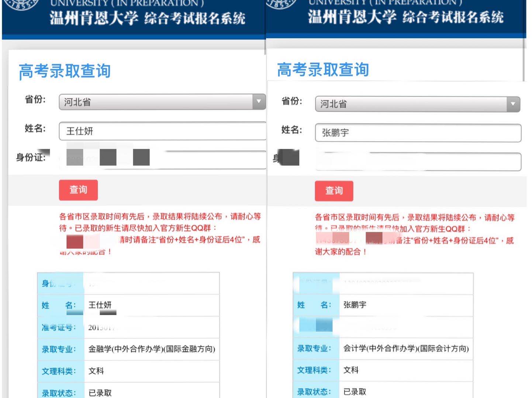The image size is (532, 398).
Task: Select the 会计学(中外合作办学) major cell
Action: click(x=406, y=348)
